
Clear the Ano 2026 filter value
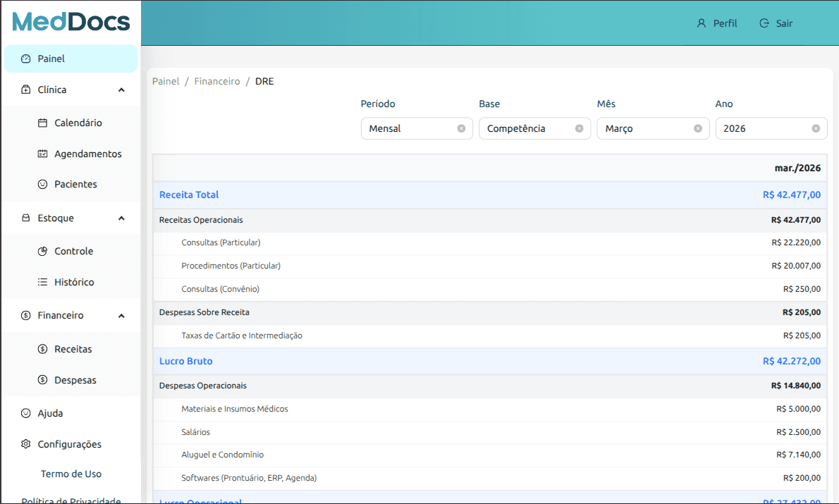816,128
